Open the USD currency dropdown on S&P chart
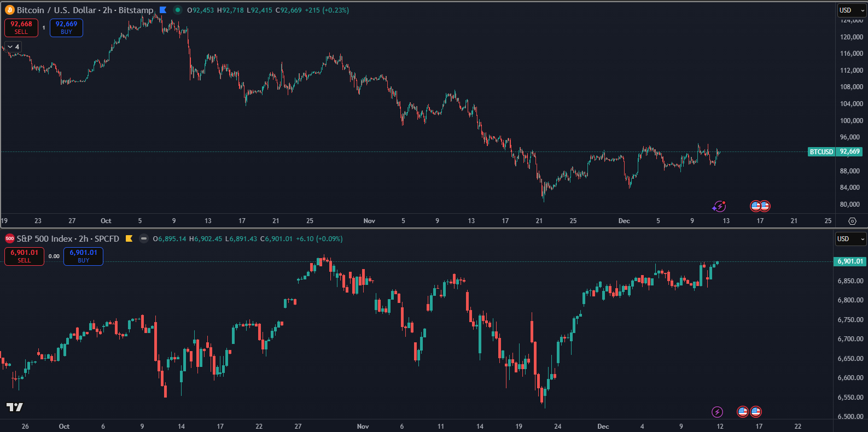This screenshot has width=868, height=432. click(x=850, y=239)
